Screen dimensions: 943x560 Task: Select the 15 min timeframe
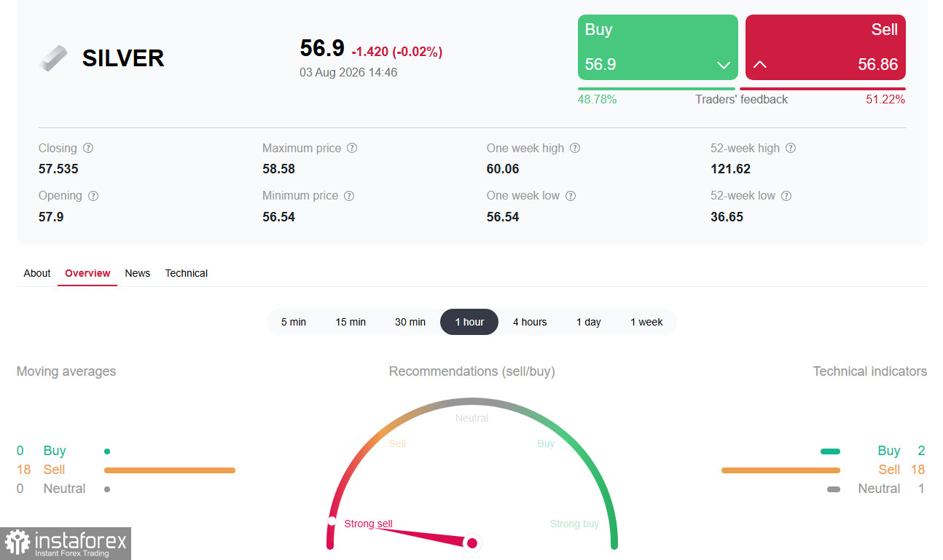[x=351, y=322]
